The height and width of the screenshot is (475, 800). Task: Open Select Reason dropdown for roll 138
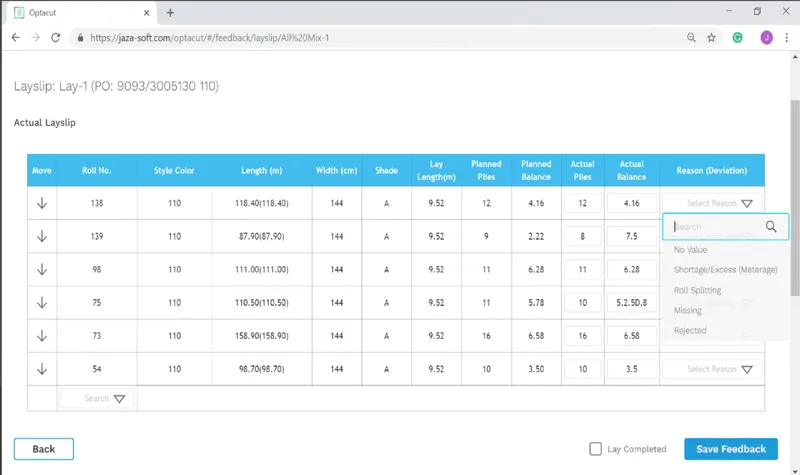tap(712, 203)
